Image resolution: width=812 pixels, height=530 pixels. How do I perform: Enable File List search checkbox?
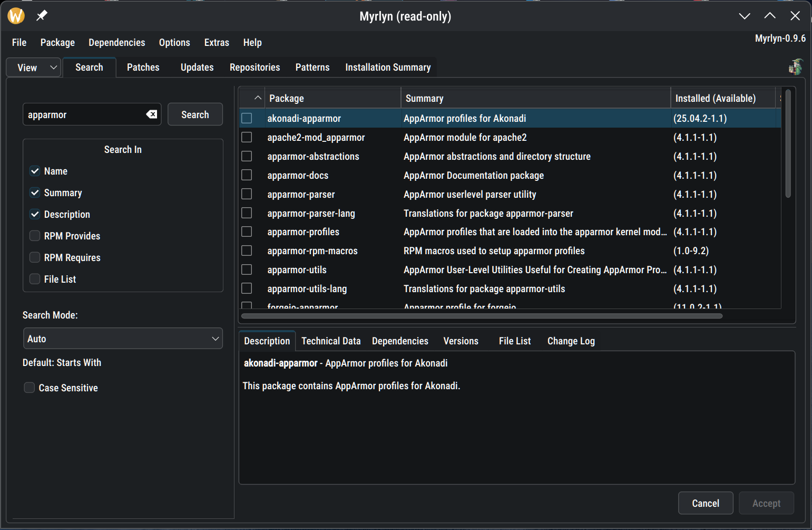pos(35,279)
